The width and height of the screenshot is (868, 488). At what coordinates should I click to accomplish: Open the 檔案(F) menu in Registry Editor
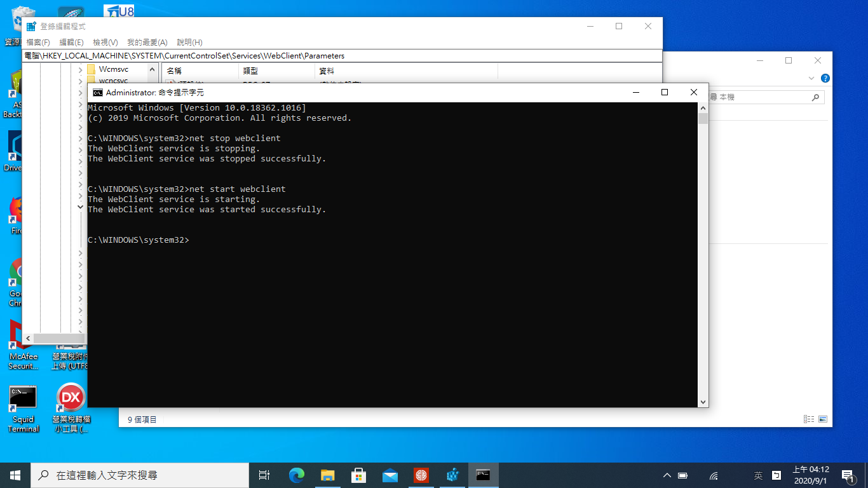[x=37, y=42]
